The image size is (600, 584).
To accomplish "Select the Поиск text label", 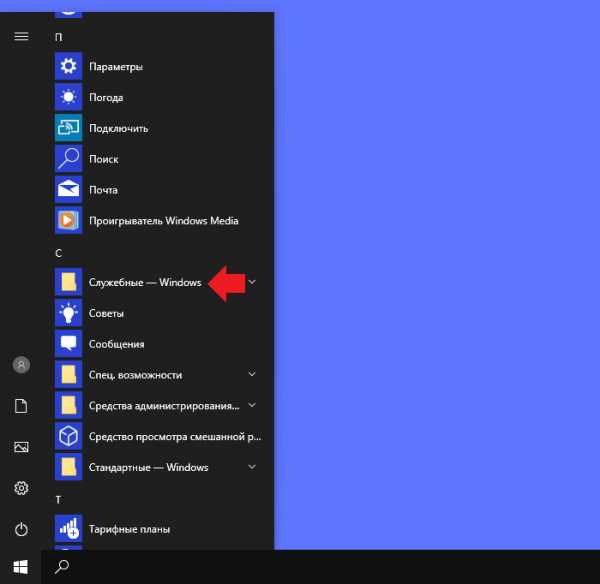I will click(103, 159).
